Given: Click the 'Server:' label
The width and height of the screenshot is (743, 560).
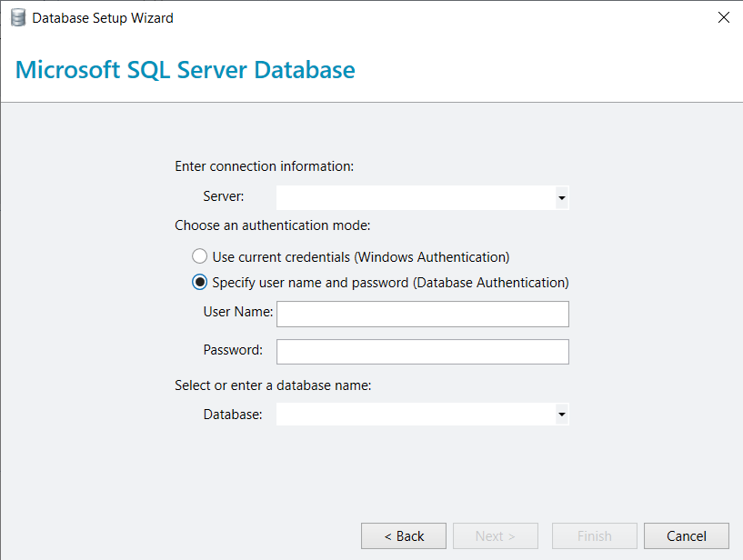Looking at the screenshot, I should pyautogui.click(x=224, y=196).
